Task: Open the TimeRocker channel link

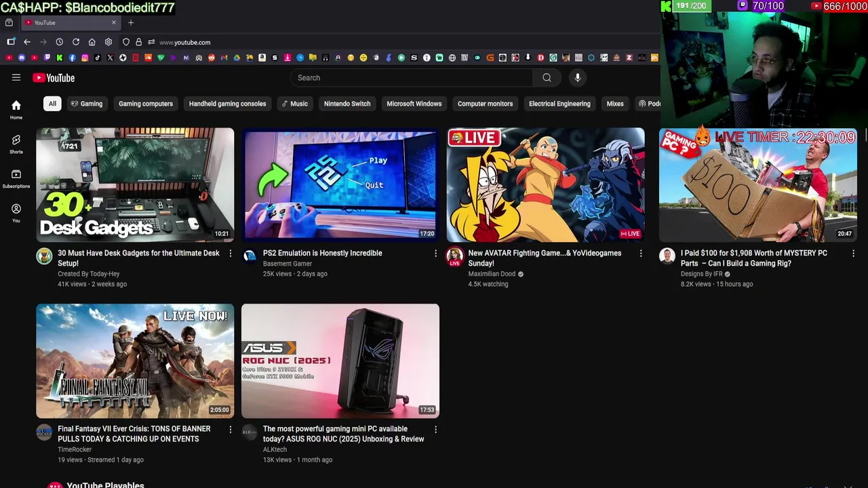Action: [75, 449]
